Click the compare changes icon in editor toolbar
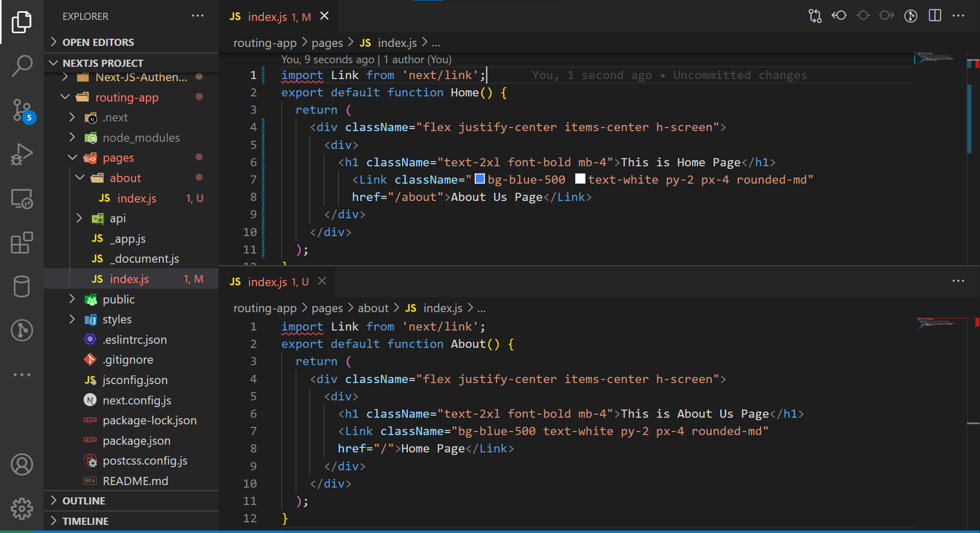The height and width of the screenshot is (533, 980). click(815, 16)
